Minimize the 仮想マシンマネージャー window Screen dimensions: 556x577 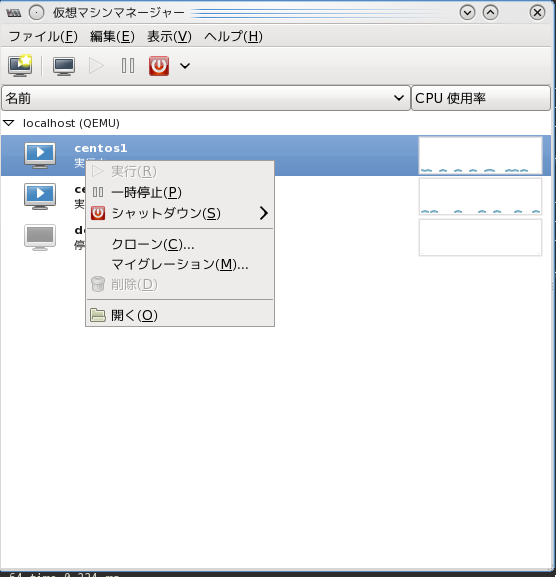coord(467,13)
